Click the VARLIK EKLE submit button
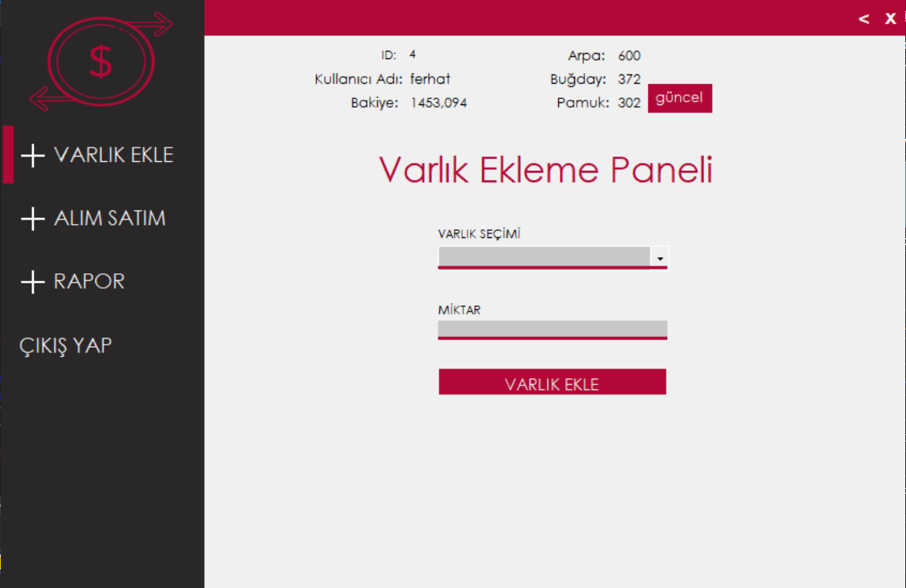The width and height of the screenshot is (906, 588). click(x=552, y=382)
